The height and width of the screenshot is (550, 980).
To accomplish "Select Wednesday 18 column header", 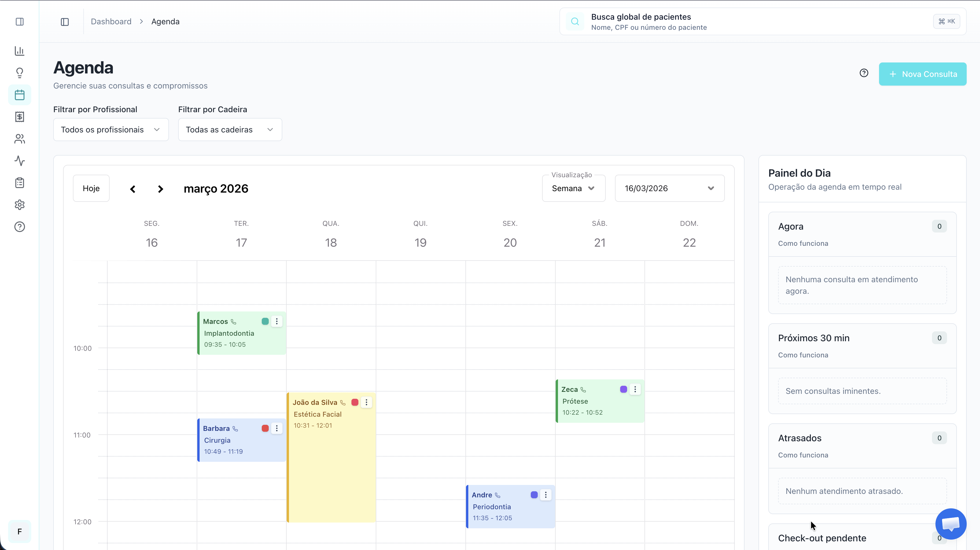I will (331, 234).
